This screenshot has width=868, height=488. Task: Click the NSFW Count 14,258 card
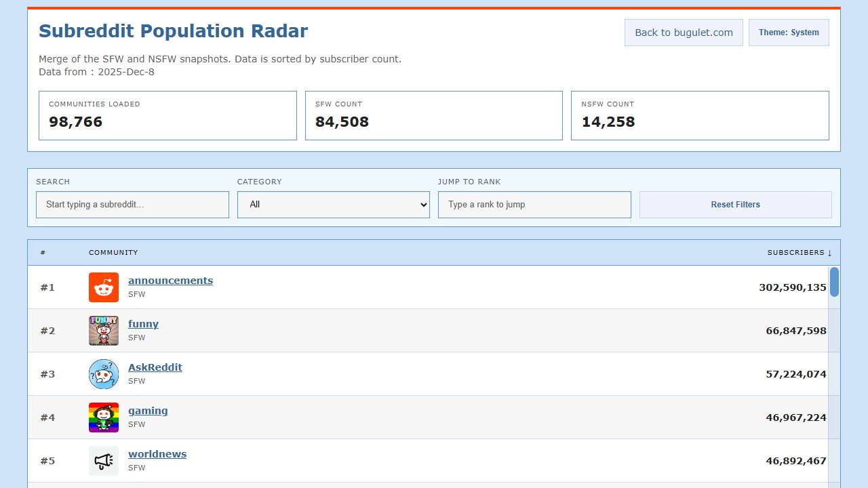point(700,116)
